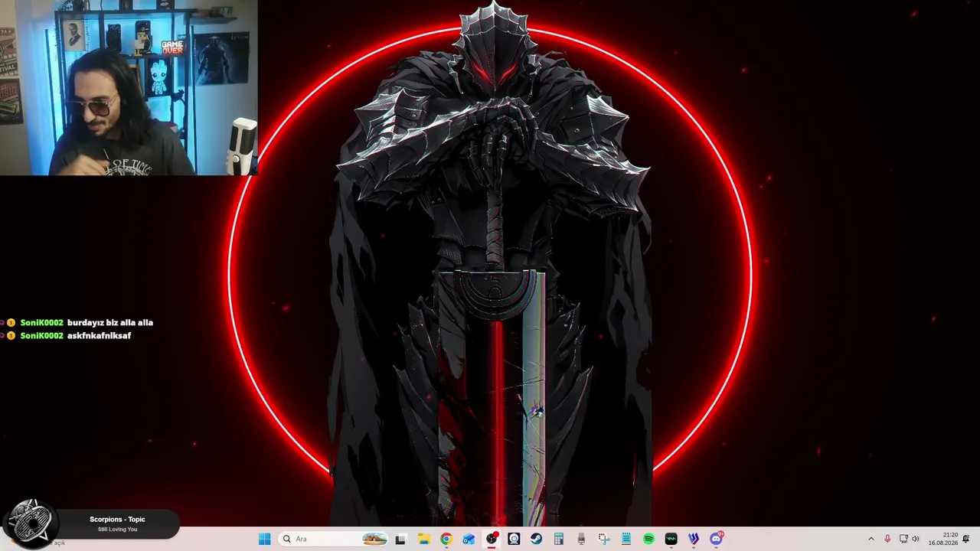
Task: Open network settings from the tray
Action: pos(903,539)
